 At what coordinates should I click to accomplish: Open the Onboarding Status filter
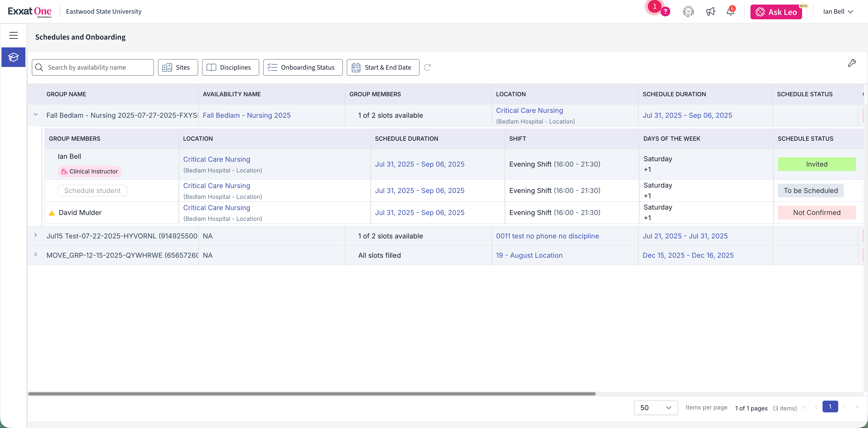pos(303,67)
